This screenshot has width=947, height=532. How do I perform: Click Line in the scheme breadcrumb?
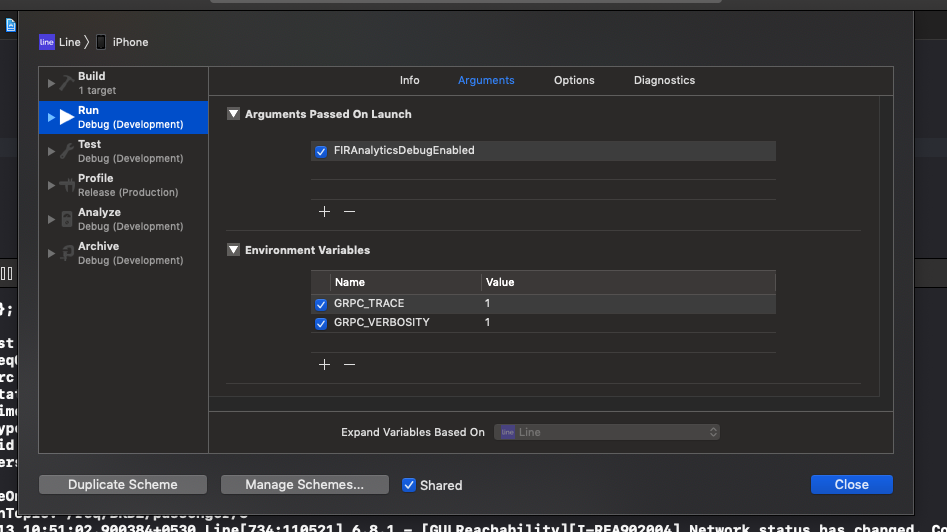click(x=69, y=42)
